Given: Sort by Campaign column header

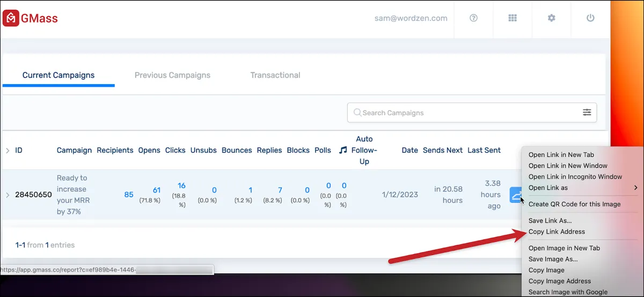Looking at the screenshot, I should [74, 150].
